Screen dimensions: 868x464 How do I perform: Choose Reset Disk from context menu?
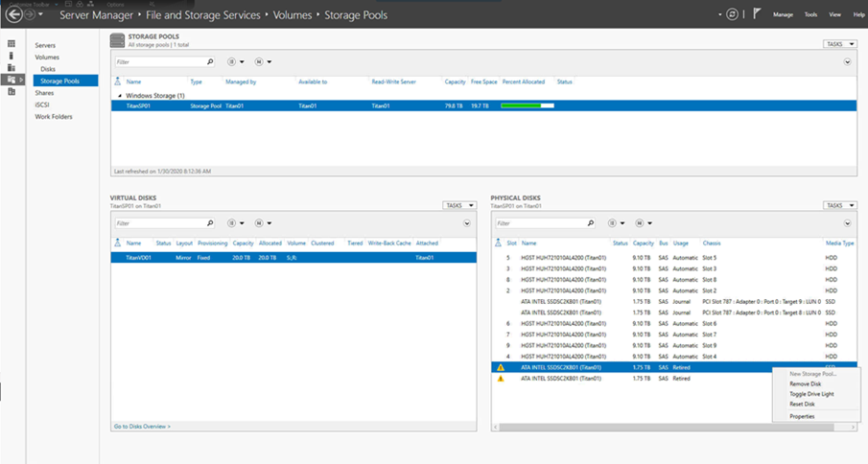(802, 405)
